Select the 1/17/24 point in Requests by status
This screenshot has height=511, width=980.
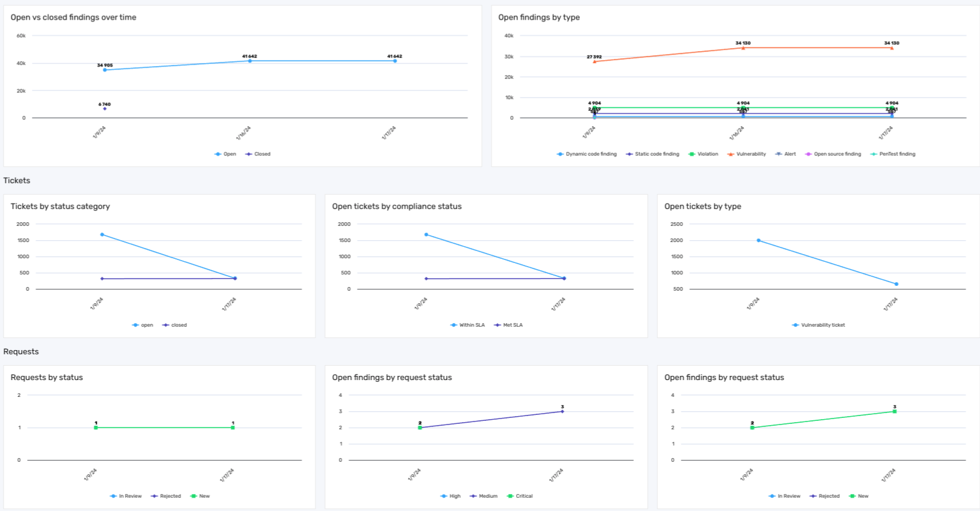[x=233, y=428]
